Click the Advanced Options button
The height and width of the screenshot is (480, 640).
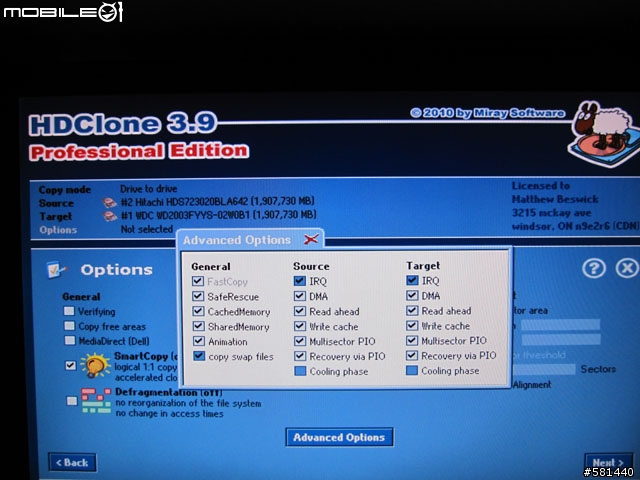339,437
